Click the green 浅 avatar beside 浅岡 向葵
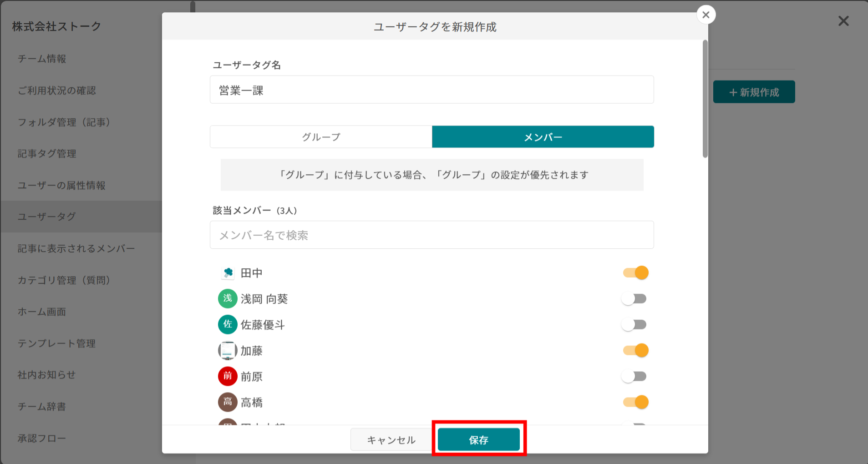The height and width of the screenshot is (464, 868). 228,298
